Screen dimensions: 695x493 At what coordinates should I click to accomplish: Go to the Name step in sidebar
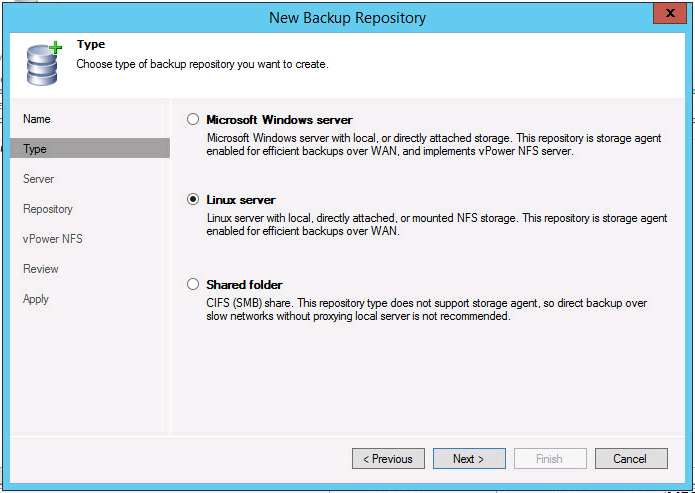37,119
